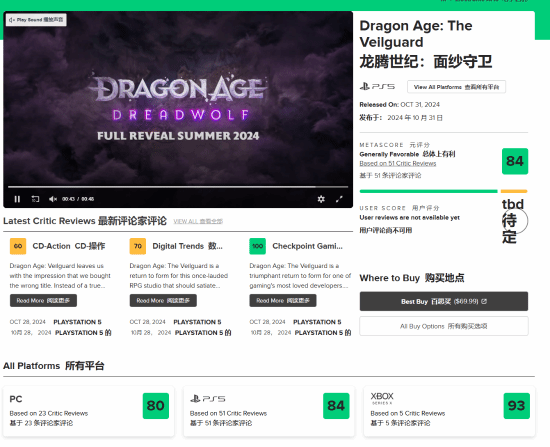Screen dimensions: 550x447
Task: Click PLAYSTATION 5 tag under CD-Action
Action: click(x=77, y=322)
